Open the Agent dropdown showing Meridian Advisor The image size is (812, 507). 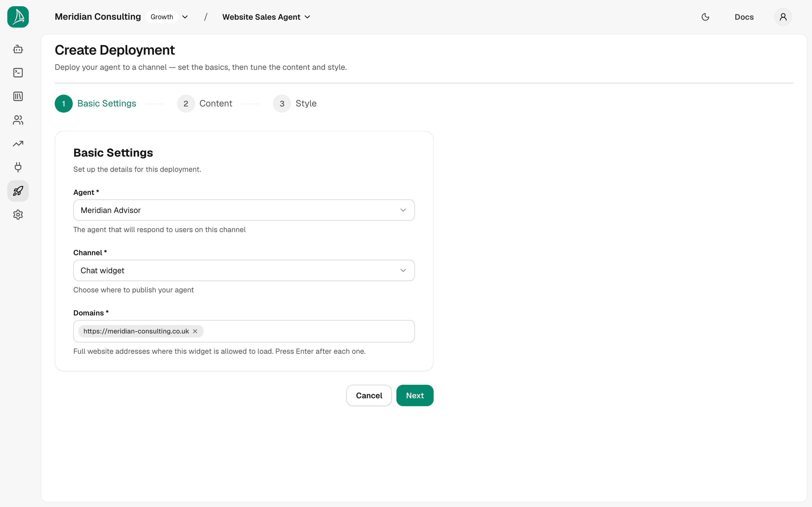[244, 210]
